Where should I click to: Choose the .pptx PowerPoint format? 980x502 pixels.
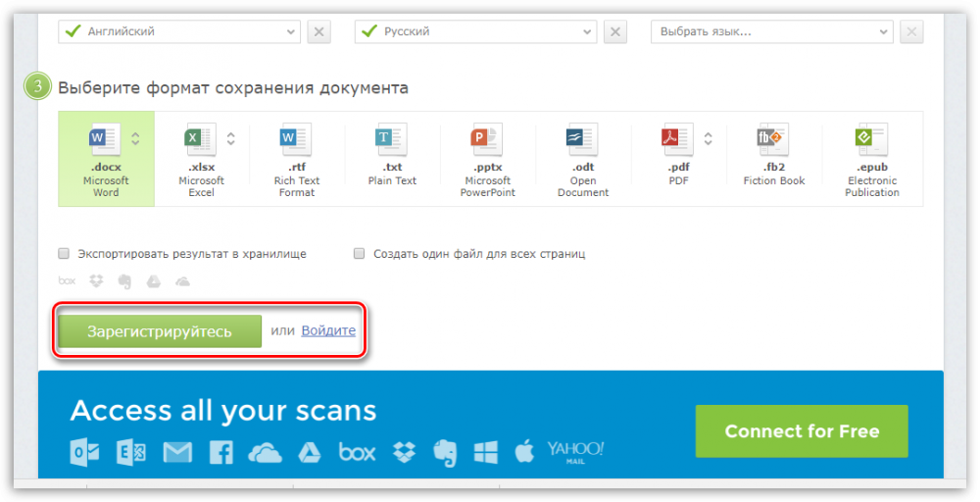pyautogui.click(x=487, y=157)
